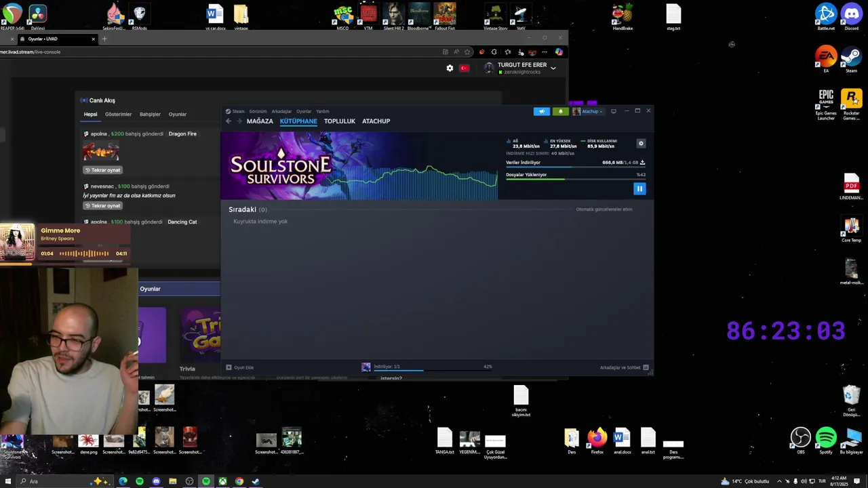The width and height of the screenshot is (868, 488).
Task: Click Gimme More song progress waveform
Action: pyautogui.click(x=84, y=253)
